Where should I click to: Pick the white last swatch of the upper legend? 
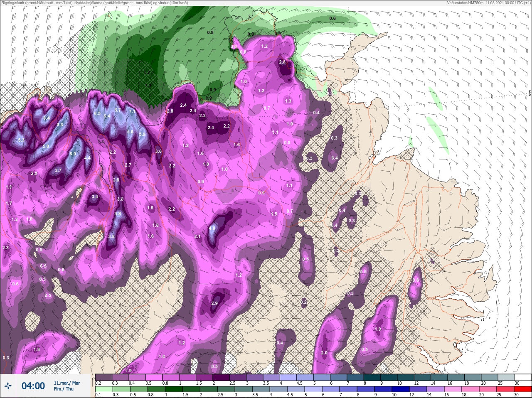[523, 377]
